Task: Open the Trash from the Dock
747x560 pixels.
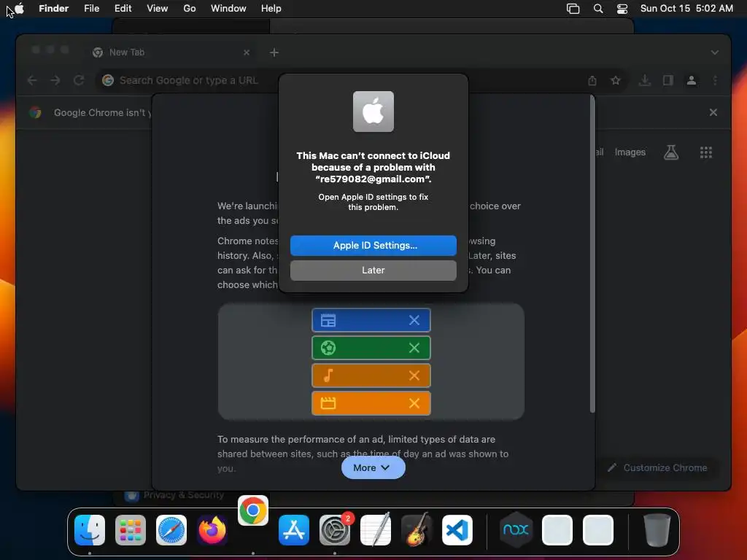Action: (x=657, y=529)
